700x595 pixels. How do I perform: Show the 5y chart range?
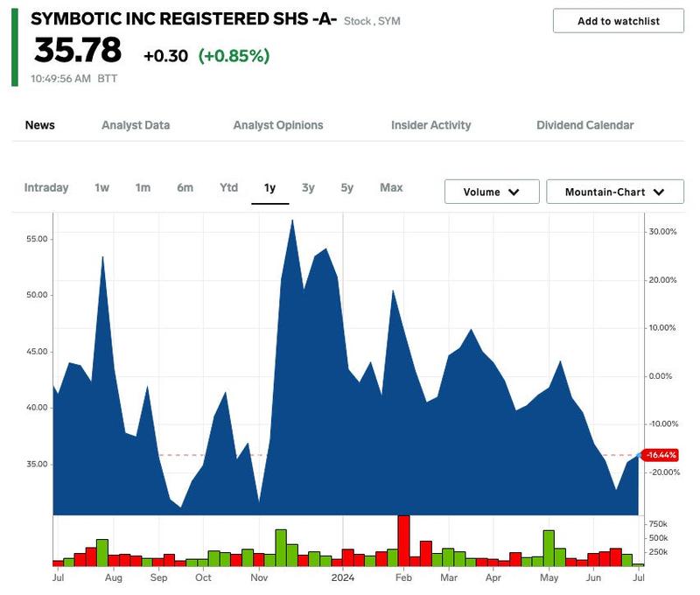[347, 187]
